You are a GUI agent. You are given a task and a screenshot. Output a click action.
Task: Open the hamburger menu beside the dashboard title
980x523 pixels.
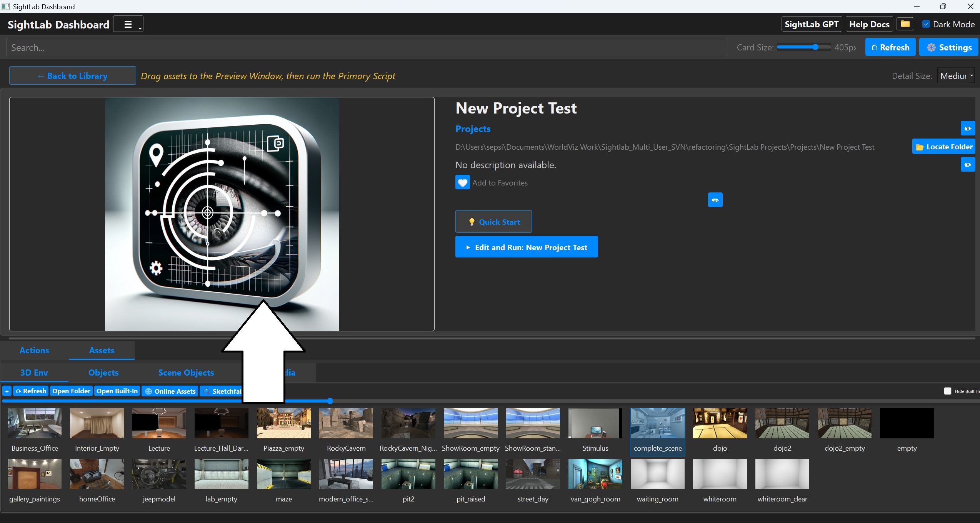pyautogui.click(x=128, y=24)
